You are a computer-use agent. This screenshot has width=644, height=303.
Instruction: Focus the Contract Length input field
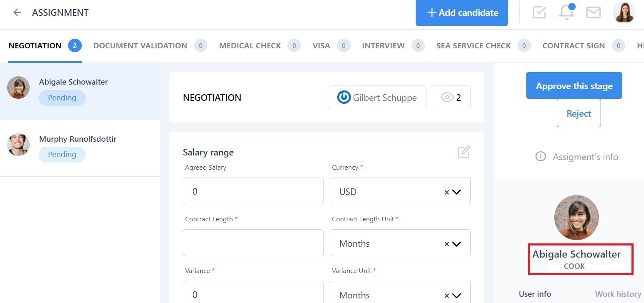253,243
